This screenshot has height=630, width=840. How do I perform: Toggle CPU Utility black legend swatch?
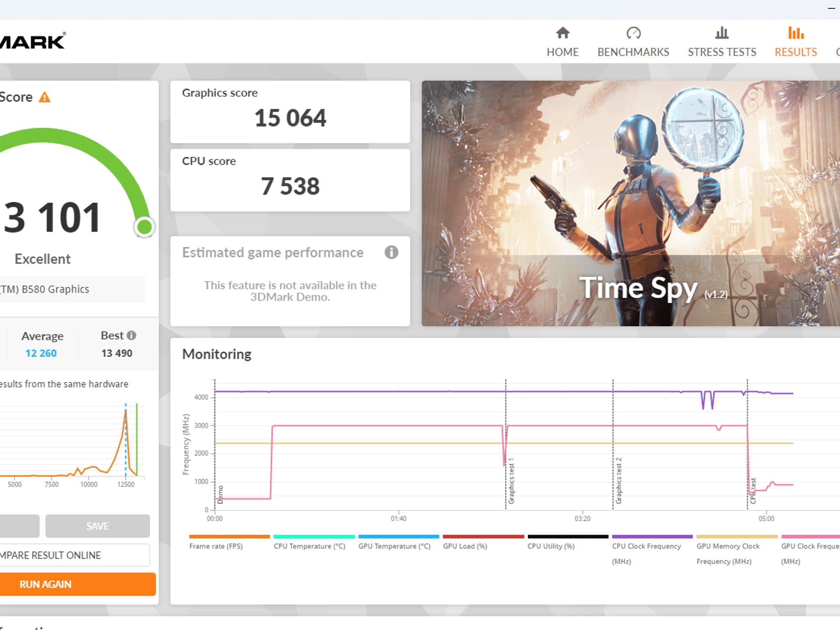point(568,536)
